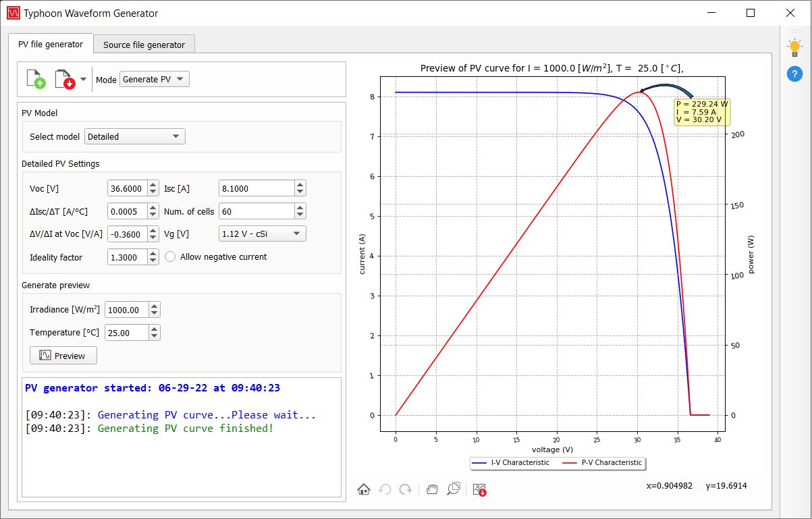Open the Mode dropdown showing Generate PV
Image resolution: width=812 pixels, height=519 pixels.
[x=155, y=79]
